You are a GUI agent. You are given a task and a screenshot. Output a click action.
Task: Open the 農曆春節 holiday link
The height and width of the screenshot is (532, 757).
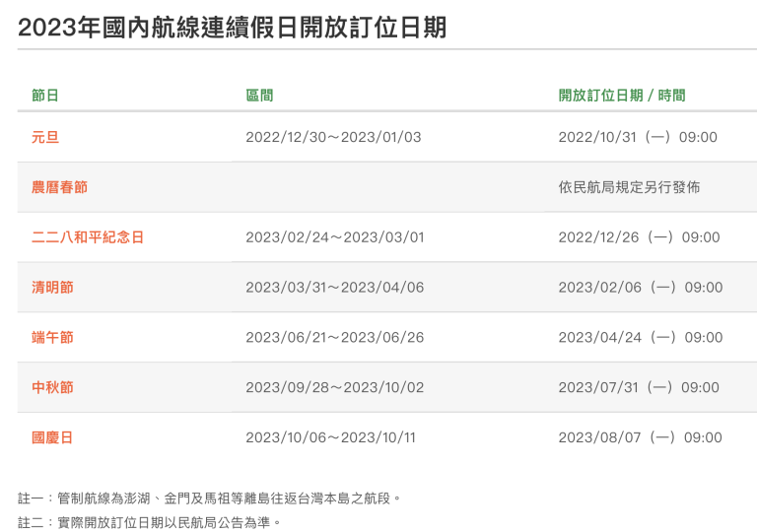(x=59, y=187)
